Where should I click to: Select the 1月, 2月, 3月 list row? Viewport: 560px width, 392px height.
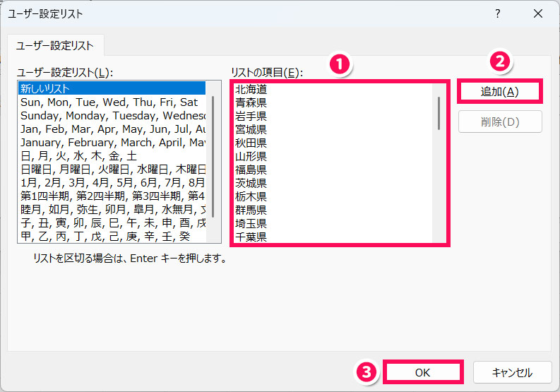112,183
